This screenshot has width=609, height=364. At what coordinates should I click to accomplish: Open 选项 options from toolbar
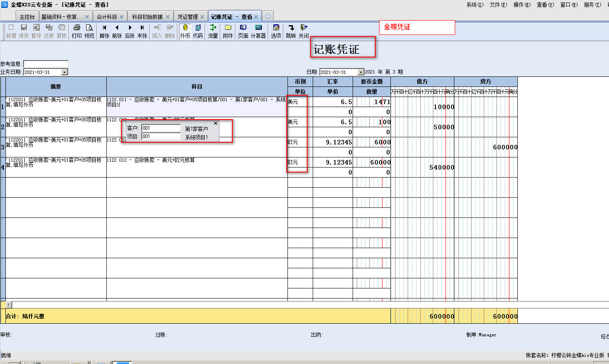(x=276, y=31)
